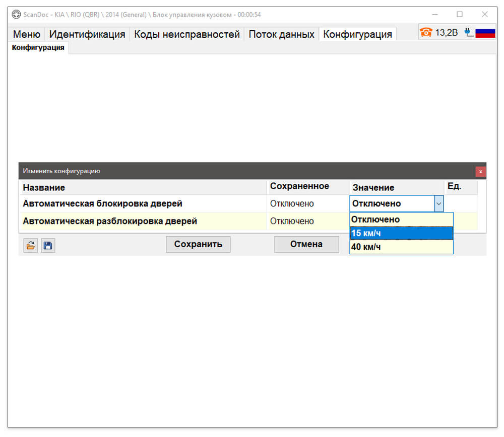This screenshot has height=437, width=504.
Task: Select the Автоматическая разблокировка дверей row name
Action: coord(110,221)
